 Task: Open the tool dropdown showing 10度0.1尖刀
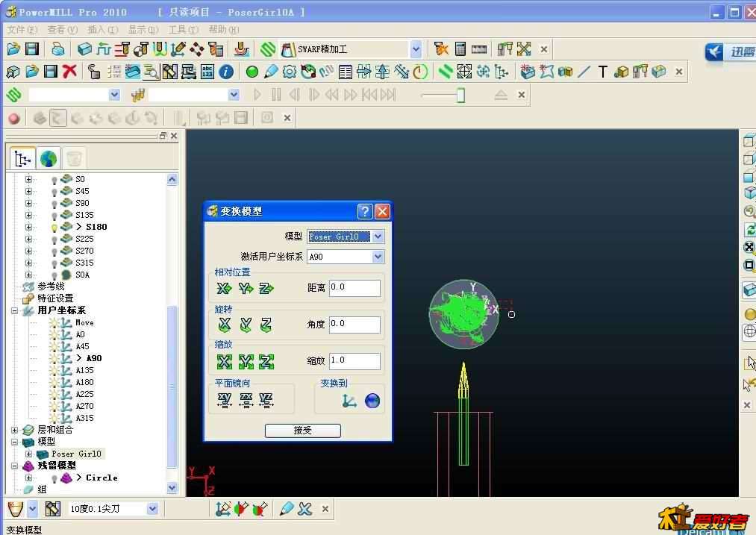click(152, 508)
